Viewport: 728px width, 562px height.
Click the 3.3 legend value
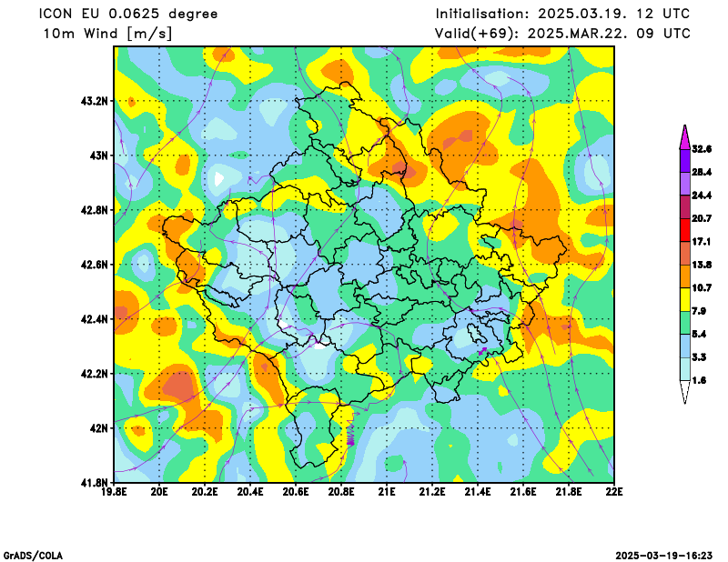(699, 357)
